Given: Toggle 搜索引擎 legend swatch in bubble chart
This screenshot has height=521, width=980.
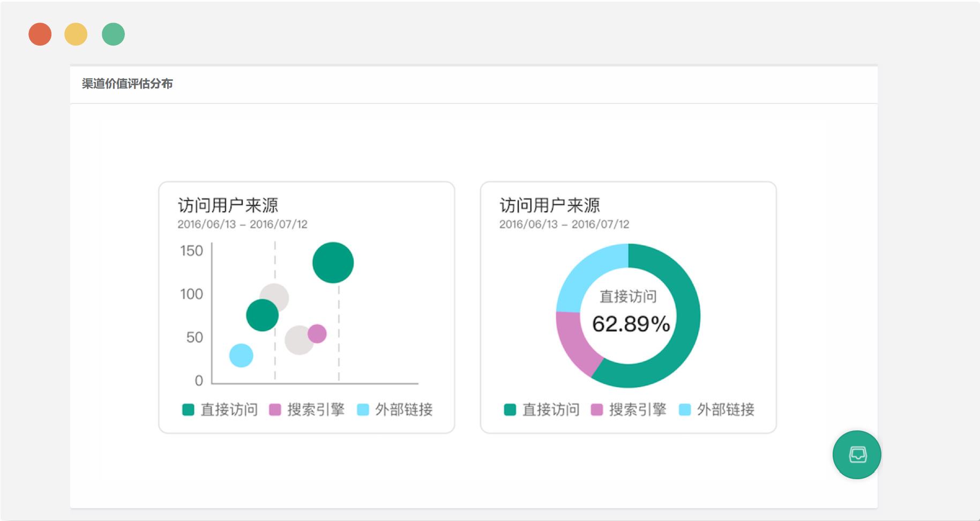Looking at the screenshot, I should (275, 410).
